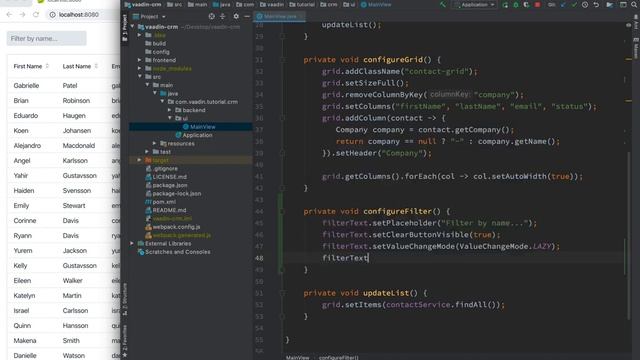Click Git Update Project blue arrow
This screenshot has height=360, width=640.
tap(562, 5)
